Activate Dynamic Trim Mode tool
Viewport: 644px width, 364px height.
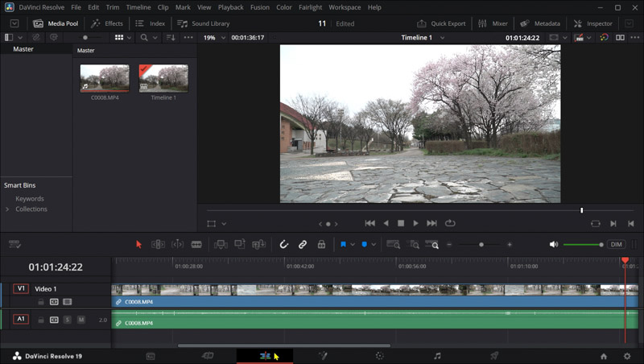coord(177,245)
